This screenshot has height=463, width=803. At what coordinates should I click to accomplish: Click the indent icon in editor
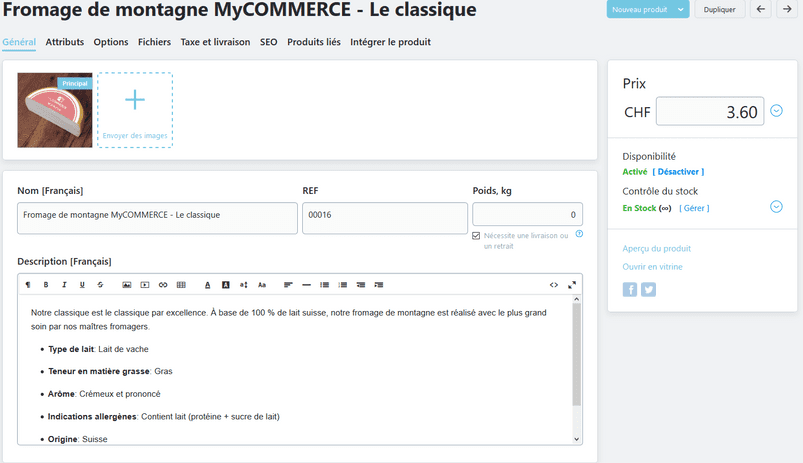tap(379, 285)
